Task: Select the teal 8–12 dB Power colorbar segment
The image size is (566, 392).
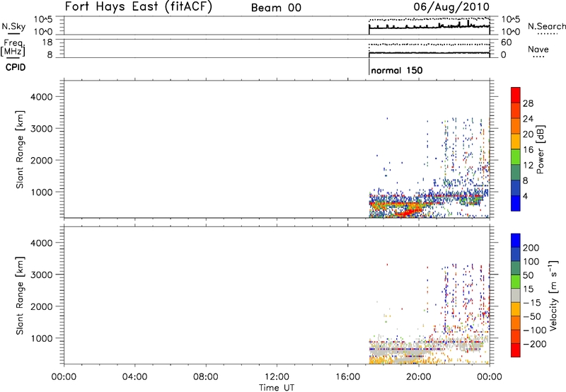Action: click(516, 173)
